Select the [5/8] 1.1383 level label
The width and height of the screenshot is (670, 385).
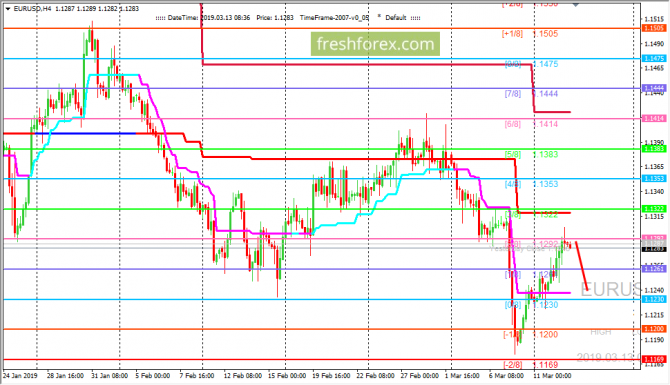tap(531, 154)
